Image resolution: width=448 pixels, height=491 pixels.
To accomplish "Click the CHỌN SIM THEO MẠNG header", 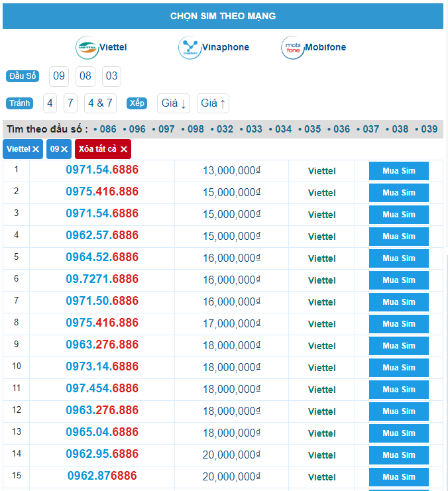I will 223,17.
